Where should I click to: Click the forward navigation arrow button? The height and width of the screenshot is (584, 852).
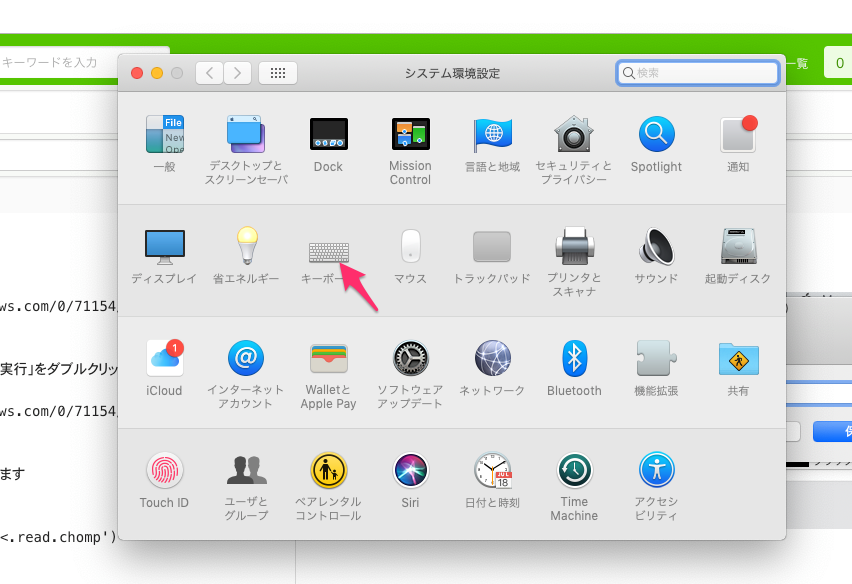click(237, 73)
